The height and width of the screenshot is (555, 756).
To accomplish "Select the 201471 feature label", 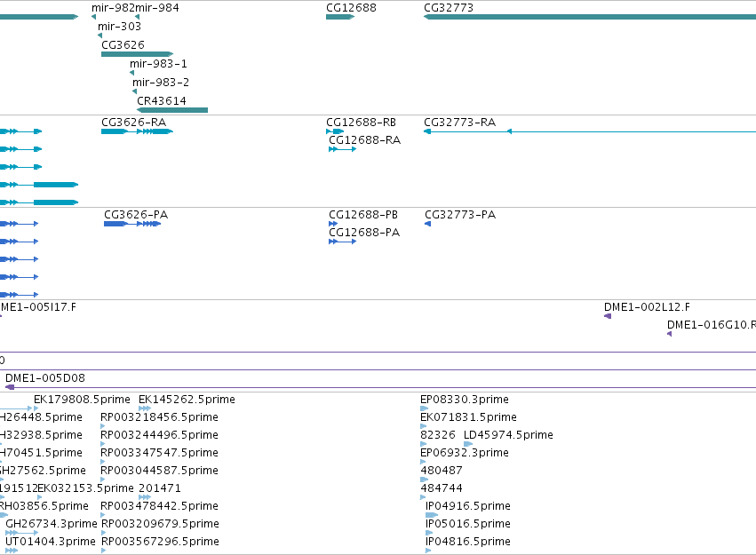I will coord(160,488).
